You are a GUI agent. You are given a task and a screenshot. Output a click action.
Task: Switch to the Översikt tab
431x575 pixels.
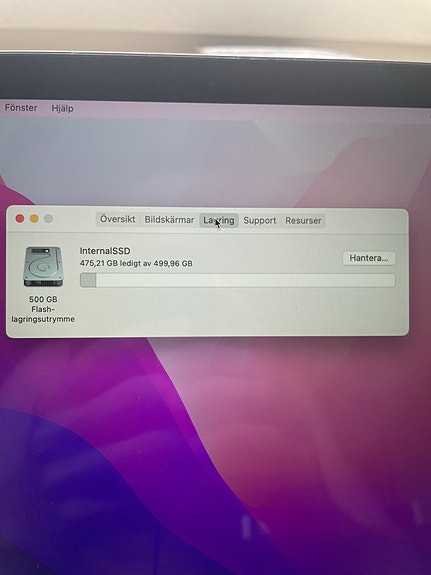click(x=117, y=219)
